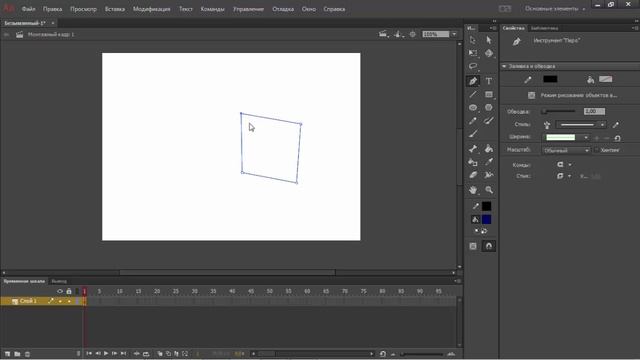Toggle show/hide all layers eye icon
The width and height of the screenshot is (640, 360).
(x=60, y=291)
